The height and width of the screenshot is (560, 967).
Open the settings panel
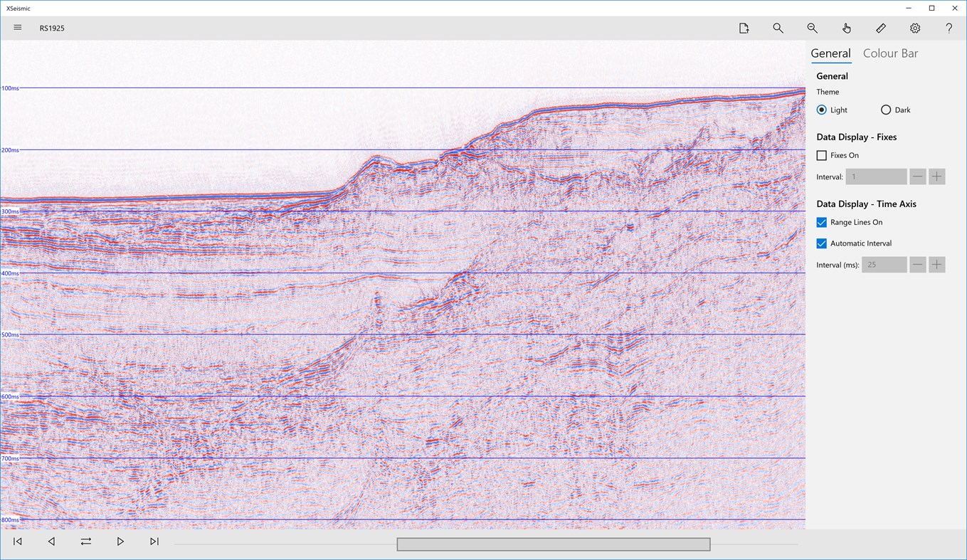coord(914,28)
